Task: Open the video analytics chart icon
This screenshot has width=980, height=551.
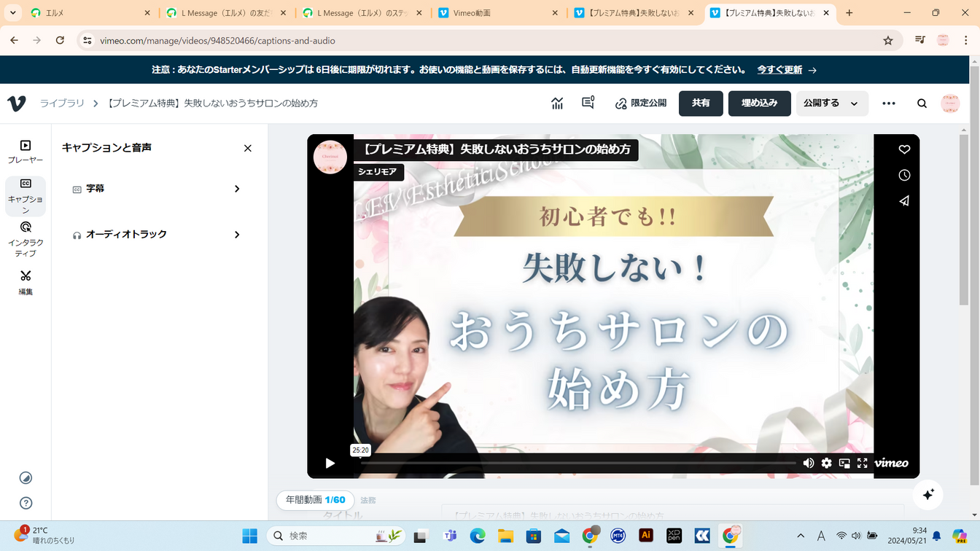Action: [557, 103]
